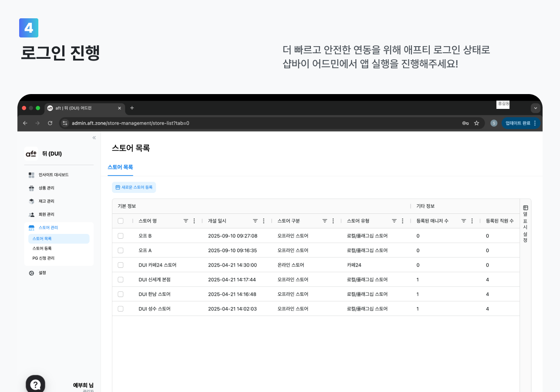Image resolution: width=560 pixels, height=392 pixels.
Task: Click the browser address bar URL
Action: pos(131,123)
